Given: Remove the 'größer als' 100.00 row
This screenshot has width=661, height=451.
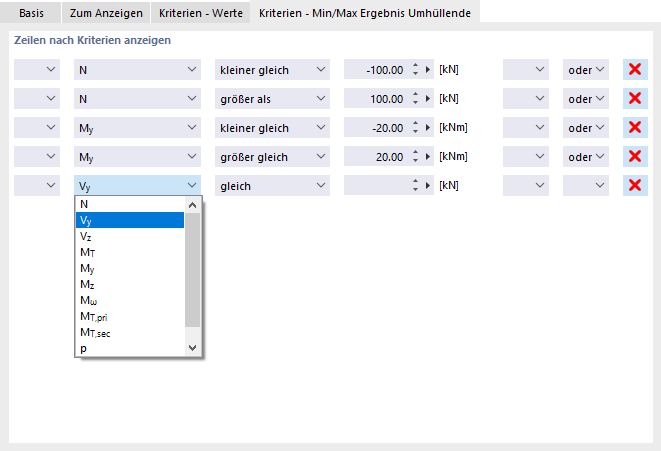Looking at the screenshot, I should 633,99.
